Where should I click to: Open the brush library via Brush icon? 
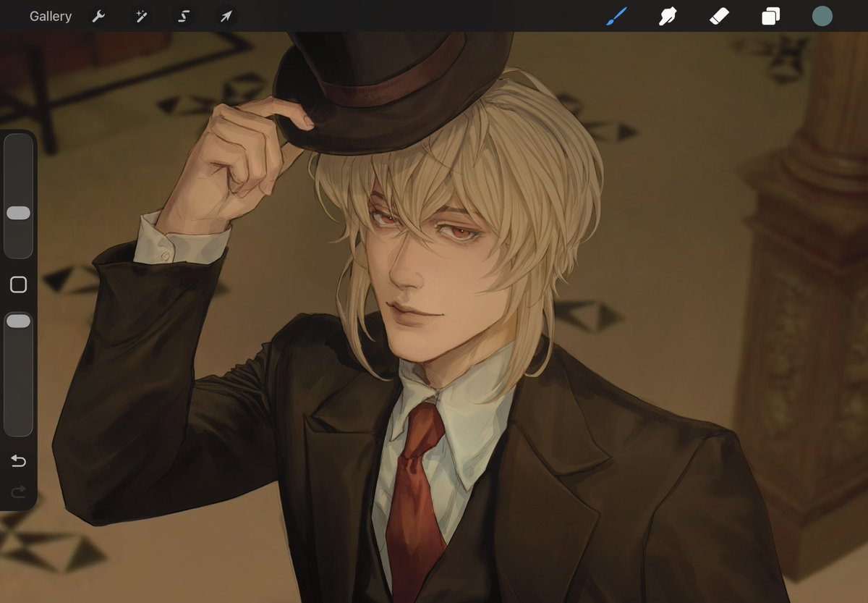point(616,15)
